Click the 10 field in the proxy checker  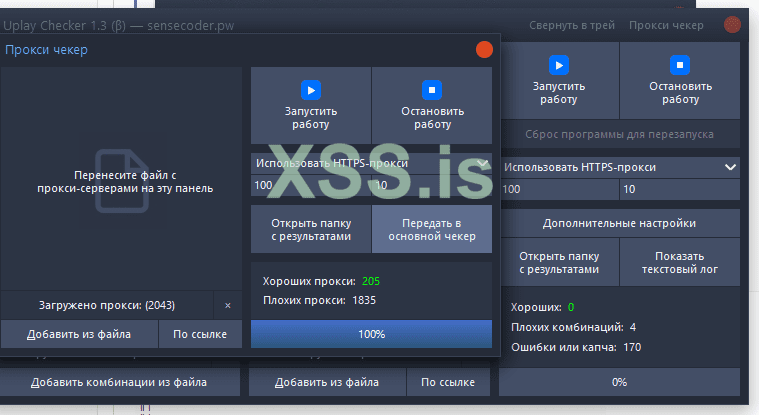point(432,185)
